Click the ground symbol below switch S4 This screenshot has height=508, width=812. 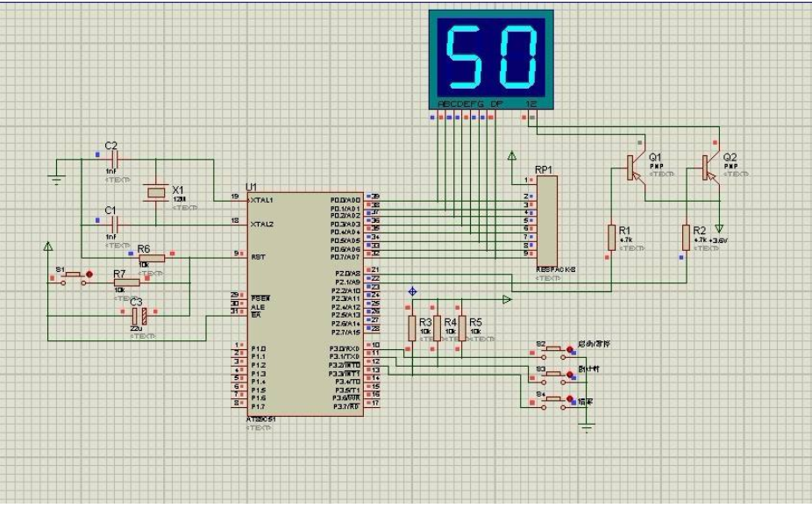pos(587,427)
